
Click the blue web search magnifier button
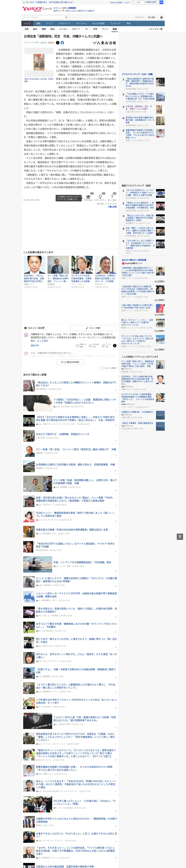coord(161,2)
